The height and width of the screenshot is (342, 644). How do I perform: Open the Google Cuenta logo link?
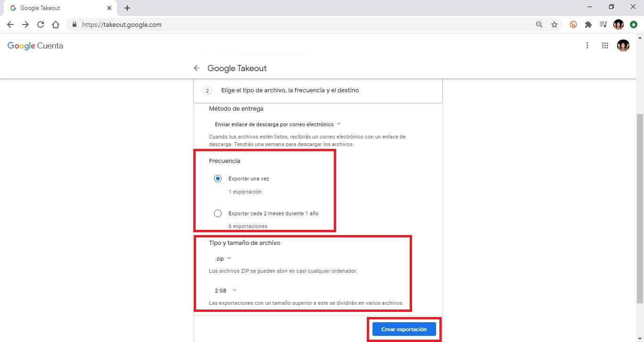35,46
